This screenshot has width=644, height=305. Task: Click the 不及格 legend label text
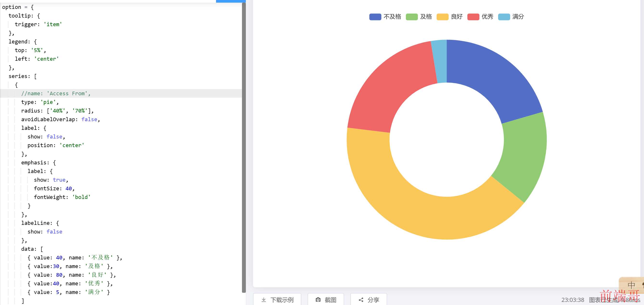pyautogui.click(x=392, y=17)
